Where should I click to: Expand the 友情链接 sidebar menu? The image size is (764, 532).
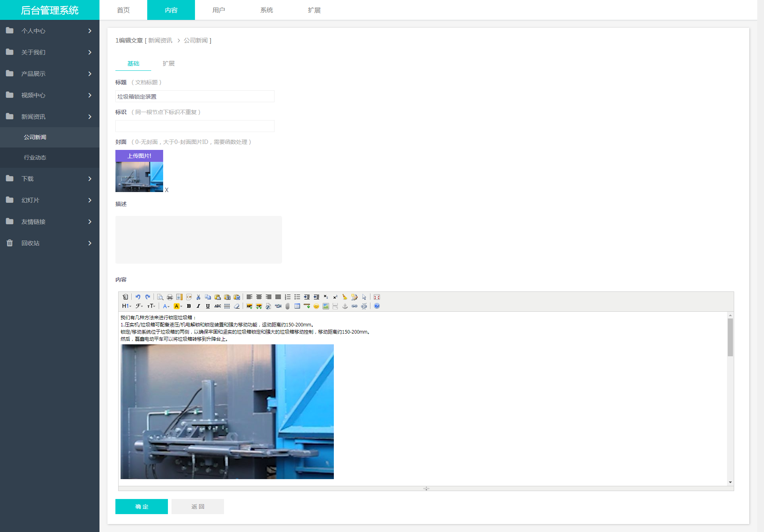pyautogui.click(x=50, y=221)
